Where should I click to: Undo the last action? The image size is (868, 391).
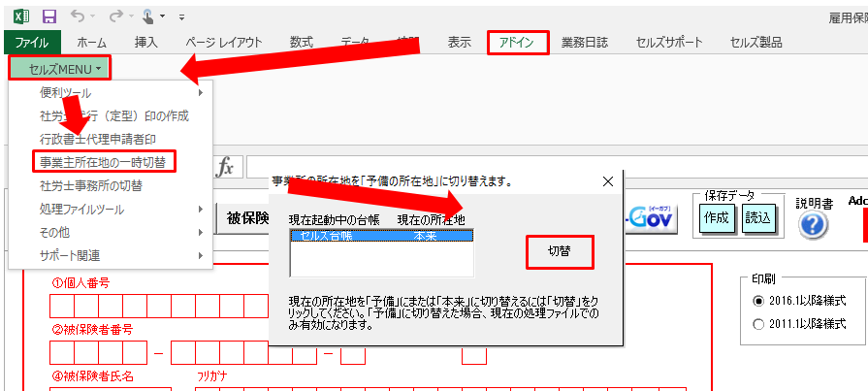pyautogui.click(x=77, y=16)
